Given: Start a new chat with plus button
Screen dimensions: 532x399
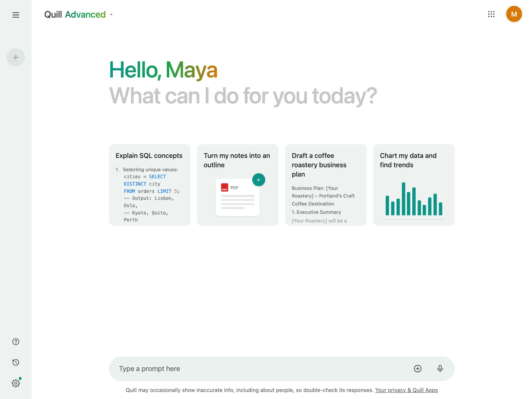Looking at the screenshot, I should pyautogui.click(x=16, y=58).
